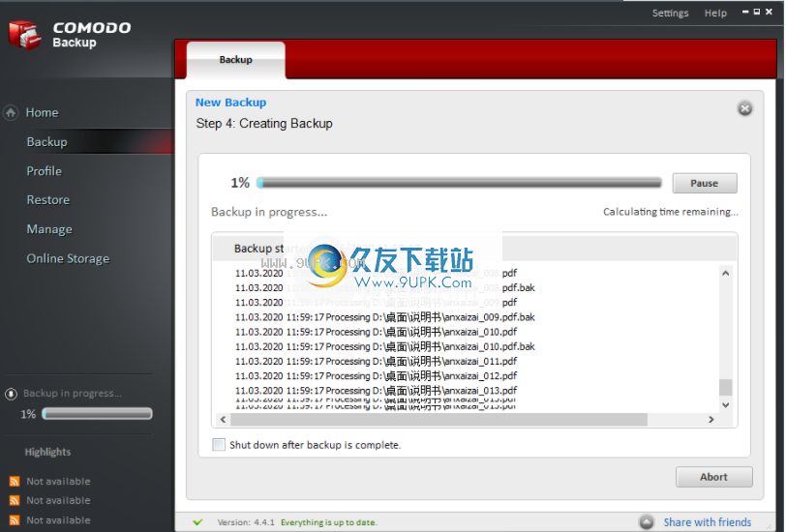Select the anxaizai_010.pdf log entry
Image resolution: width=786 pixels, height=532 pixels.
[376, 332]
